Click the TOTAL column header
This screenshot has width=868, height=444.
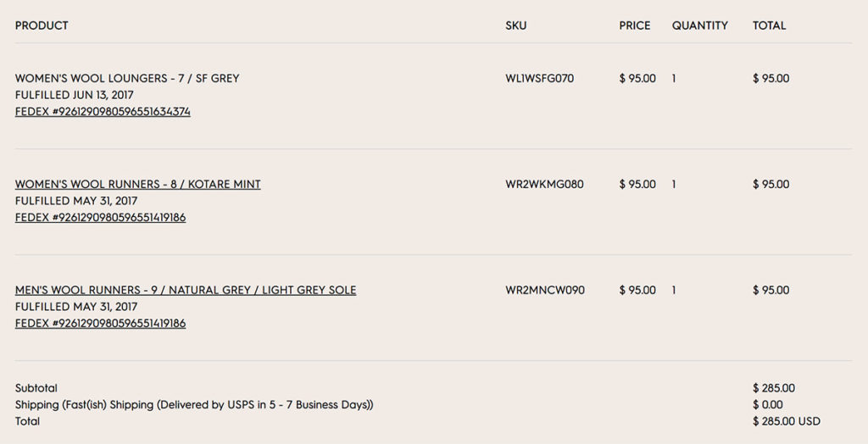[x=769, y=25]
